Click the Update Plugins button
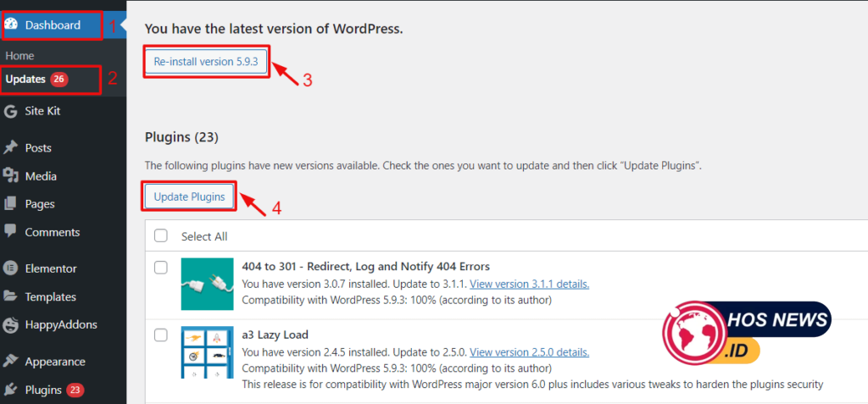Image resolution: width=868 pixels, height=404 pixels. click(x=189, y=196)
